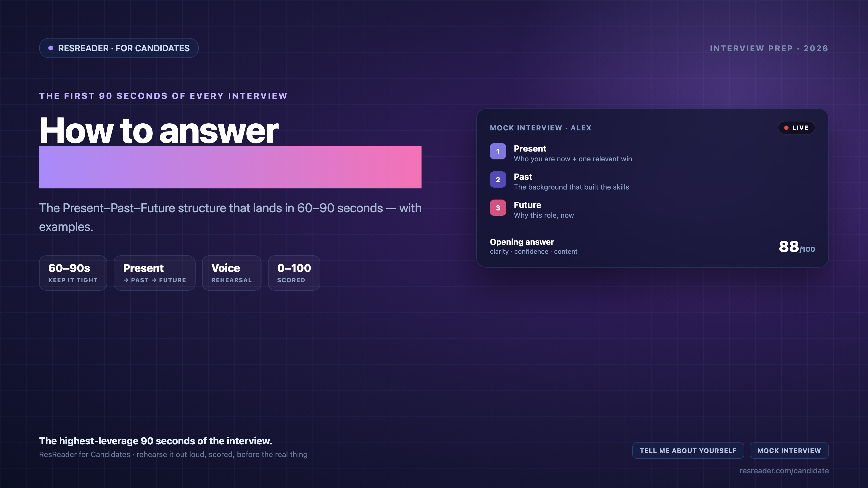868x488 pixels.
Task: Click the 'How to answer' headline
Action: 159,131
